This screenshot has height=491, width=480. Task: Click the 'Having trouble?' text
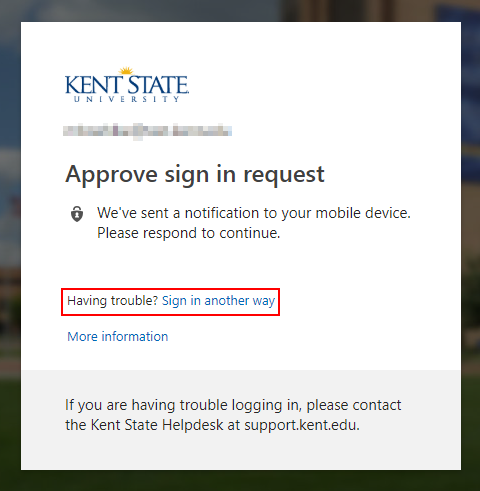click(x=112, y=301)
